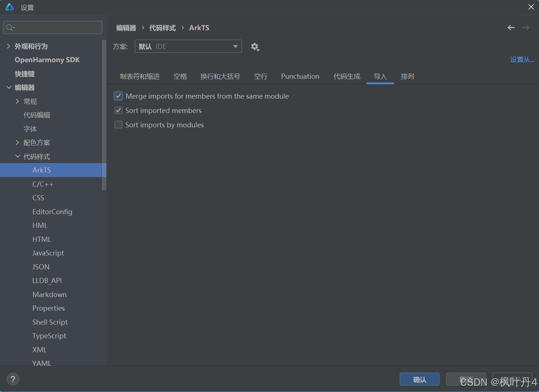Click the settings tree vertical scrollbar
This screenshot has height=392, width=539.
[104, 115]
